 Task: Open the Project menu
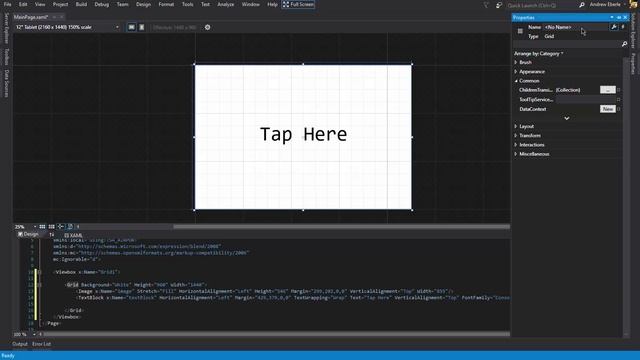[x=60, y=4]
